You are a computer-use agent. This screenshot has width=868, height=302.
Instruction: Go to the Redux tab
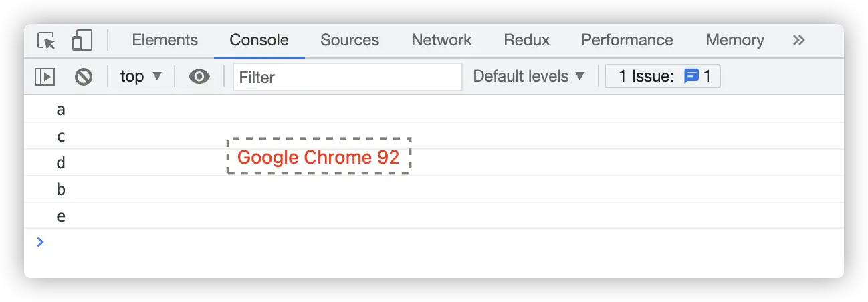point(526,40)
